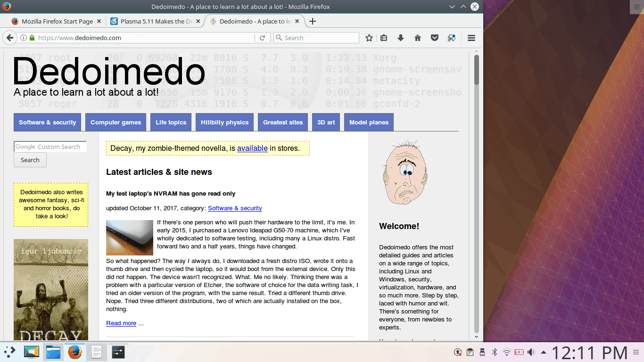
Task: Open the 'Software & security' category link
Action: pos(235,208)
